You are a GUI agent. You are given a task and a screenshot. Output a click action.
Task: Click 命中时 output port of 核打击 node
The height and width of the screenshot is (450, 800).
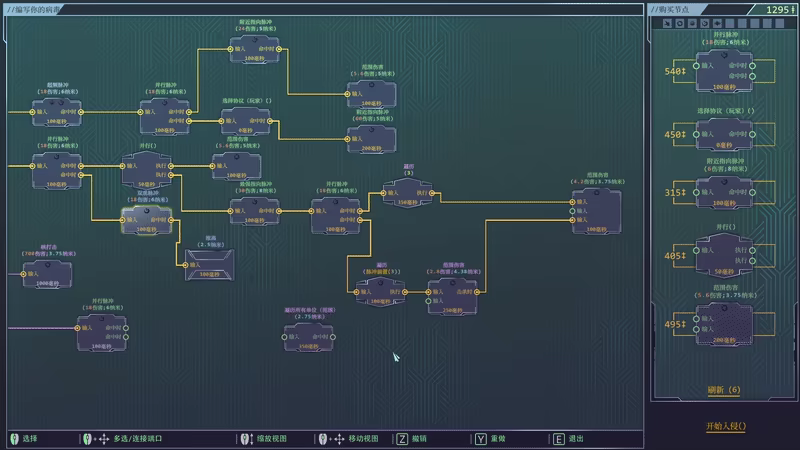pos(69,273)
